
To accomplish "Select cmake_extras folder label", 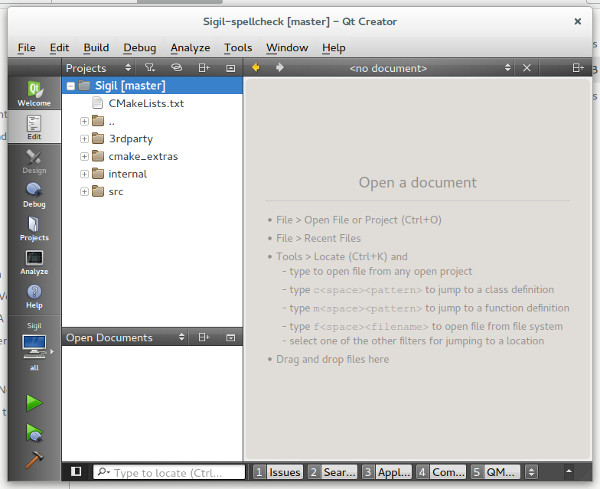I will click(143, 156).
